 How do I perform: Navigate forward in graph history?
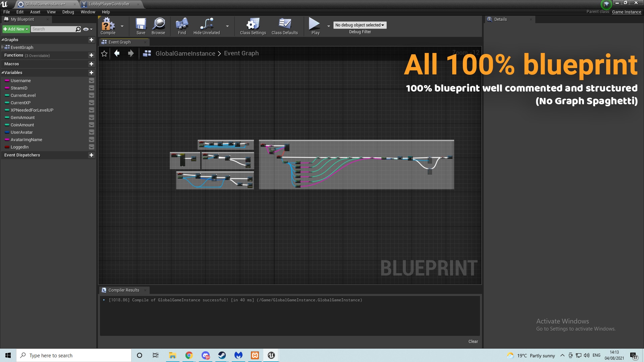[131, 53]
